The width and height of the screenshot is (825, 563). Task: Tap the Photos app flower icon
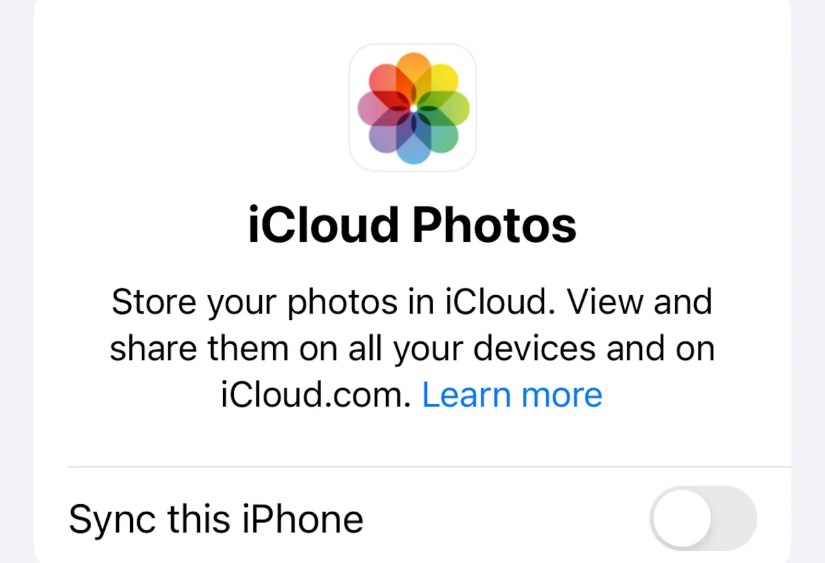point(413,108)
